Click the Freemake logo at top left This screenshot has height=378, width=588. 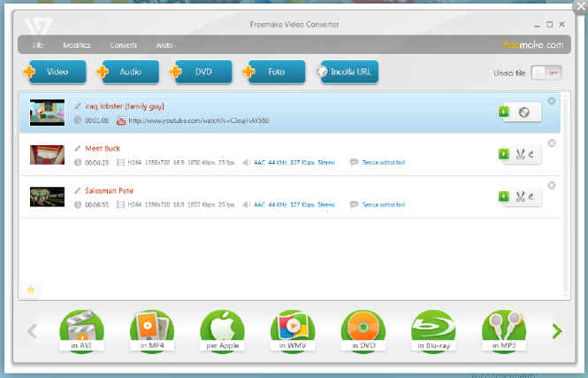tap(37, 26)
